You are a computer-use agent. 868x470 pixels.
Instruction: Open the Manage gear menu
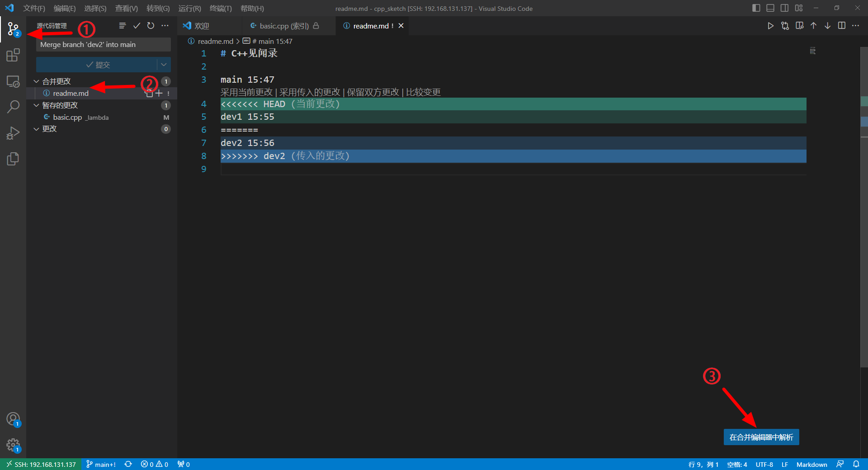[13, 446]
